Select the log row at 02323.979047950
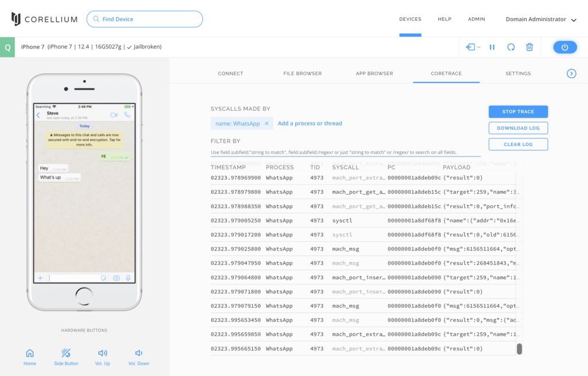This screenshot has width=588, height=376. point(364,263)
